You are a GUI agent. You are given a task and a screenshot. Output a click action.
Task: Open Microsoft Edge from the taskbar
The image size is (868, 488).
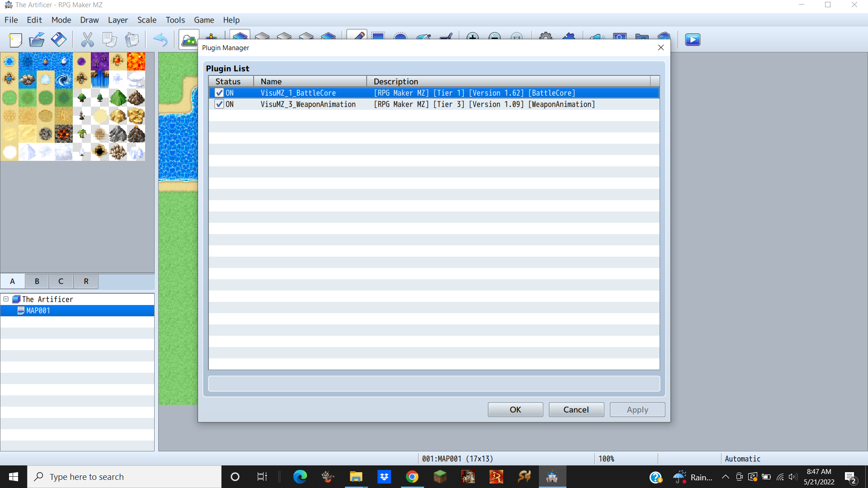tap(300, 477)
